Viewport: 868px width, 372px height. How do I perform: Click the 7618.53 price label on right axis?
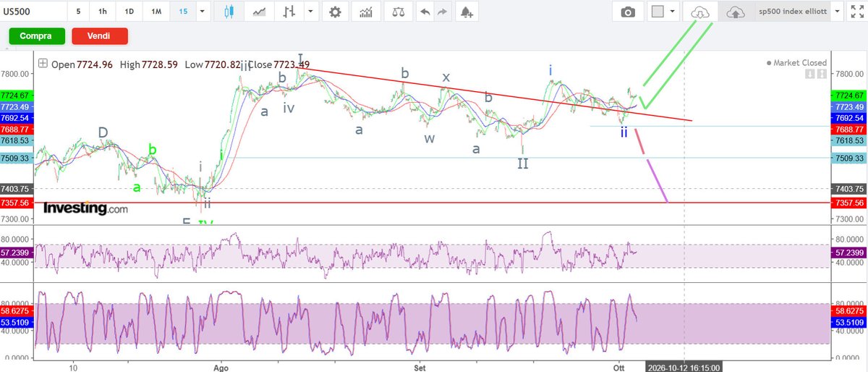click(848, 140)
